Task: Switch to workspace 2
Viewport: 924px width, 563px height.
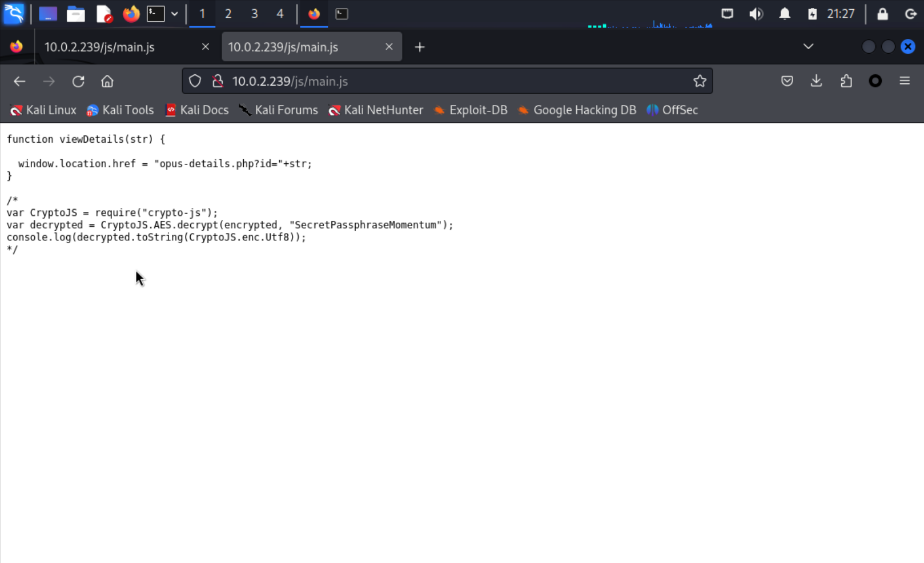Action: 228,14
